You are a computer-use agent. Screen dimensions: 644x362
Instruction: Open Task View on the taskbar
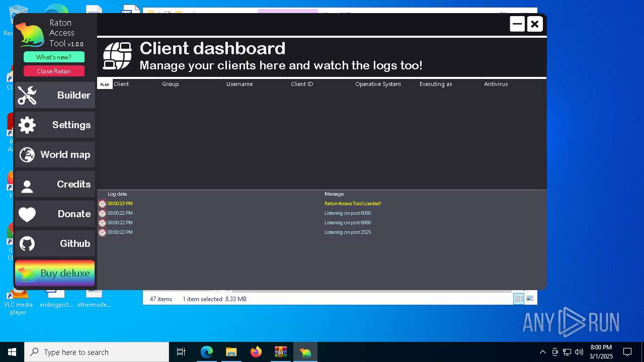(181, 352)
